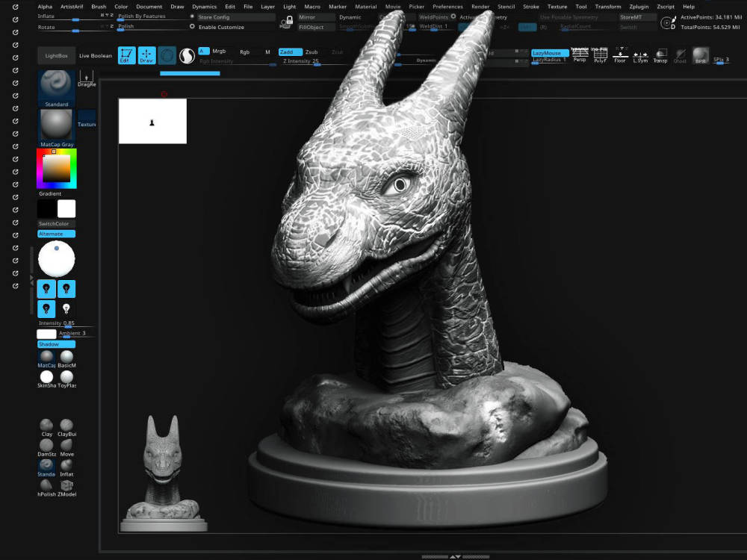Adjust the Ambient slider
The height and width of the screenshot is (560, 747).
point(76,333)
